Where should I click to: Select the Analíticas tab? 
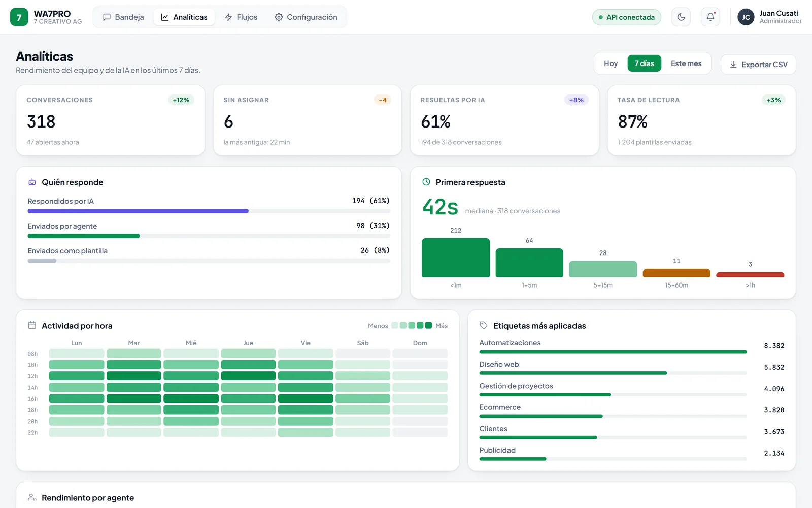[184, 17]
